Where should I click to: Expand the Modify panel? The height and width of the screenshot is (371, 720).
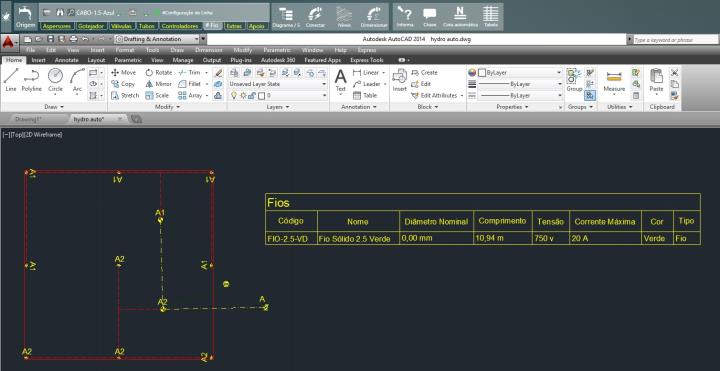[167, 107]
